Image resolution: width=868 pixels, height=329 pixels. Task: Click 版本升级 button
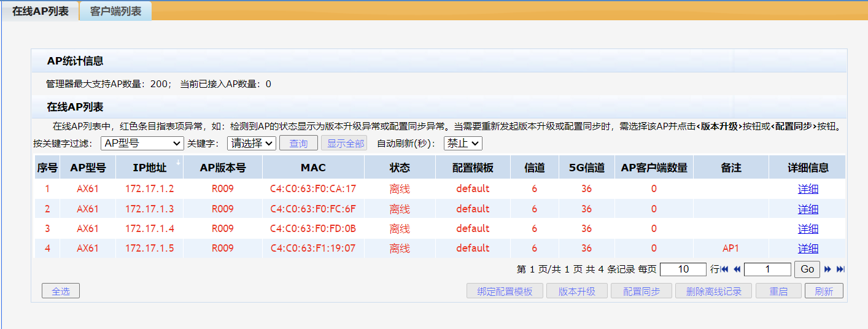[x=577, y=291]
